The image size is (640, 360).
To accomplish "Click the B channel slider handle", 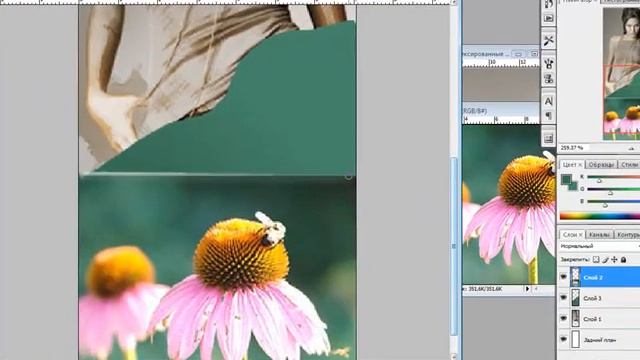I will click(x=605, y=205).
